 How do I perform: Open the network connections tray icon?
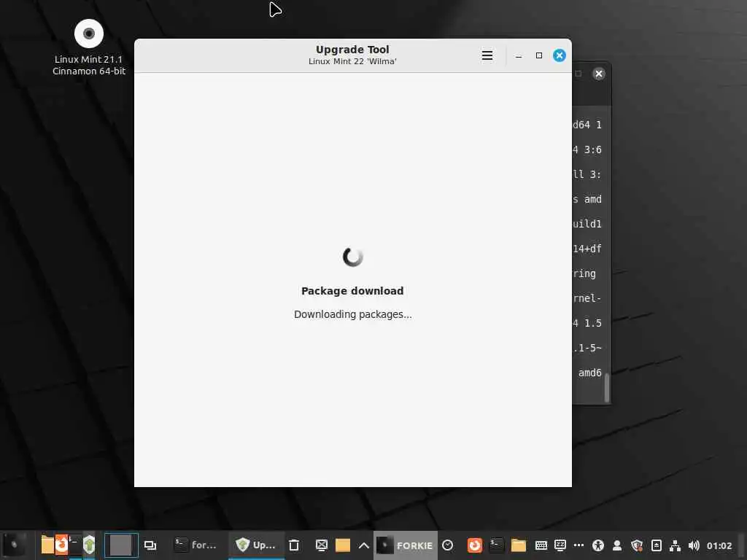click(x=675, y=545)
